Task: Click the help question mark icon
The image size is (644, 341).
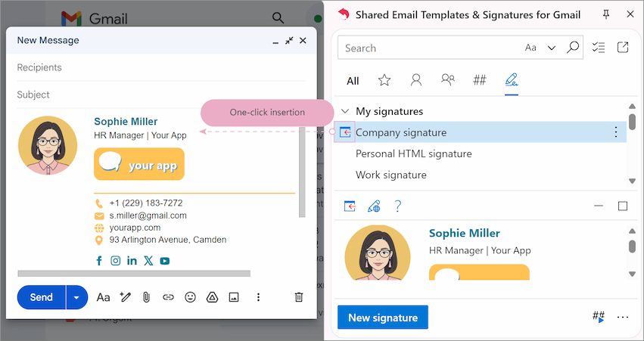Action: pyautogui.click(x=397, y=206)
